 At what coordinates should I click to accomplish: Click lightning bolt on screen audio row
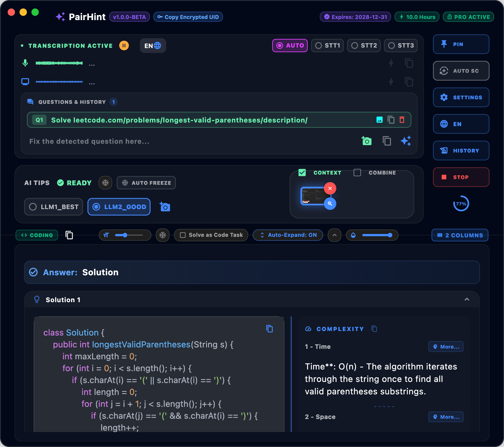(x=391, y=82)
